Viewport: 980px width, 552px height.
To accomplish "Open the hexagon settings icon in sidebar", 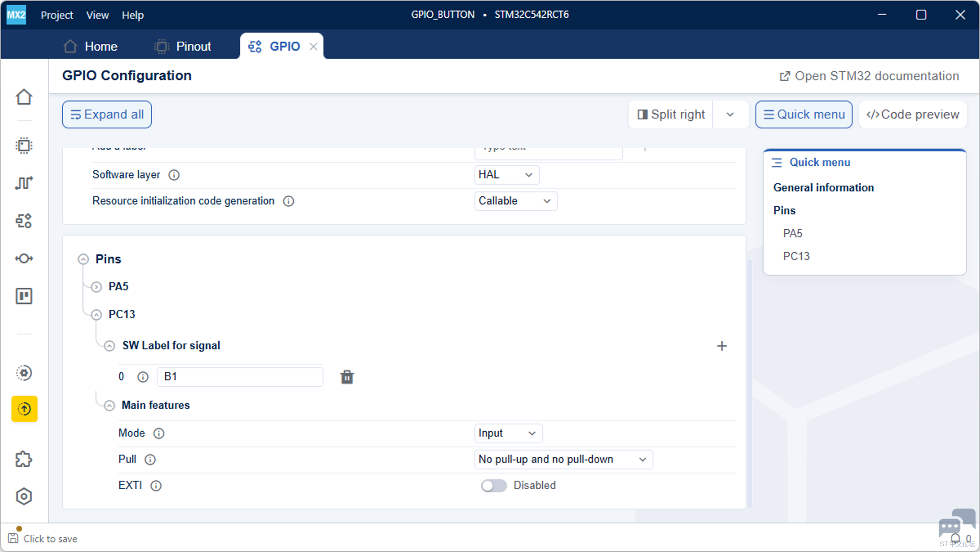I will (24, 496).
